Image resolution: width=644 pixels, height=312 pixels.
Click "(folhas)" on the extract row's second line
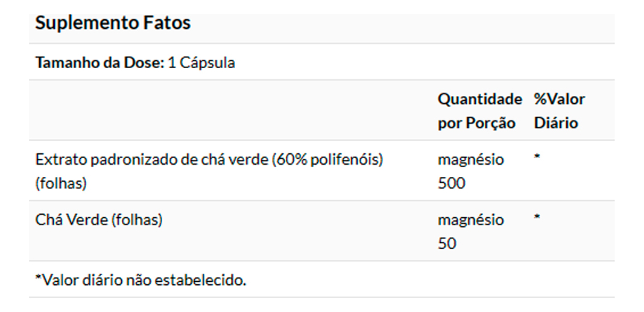[61, 183]
